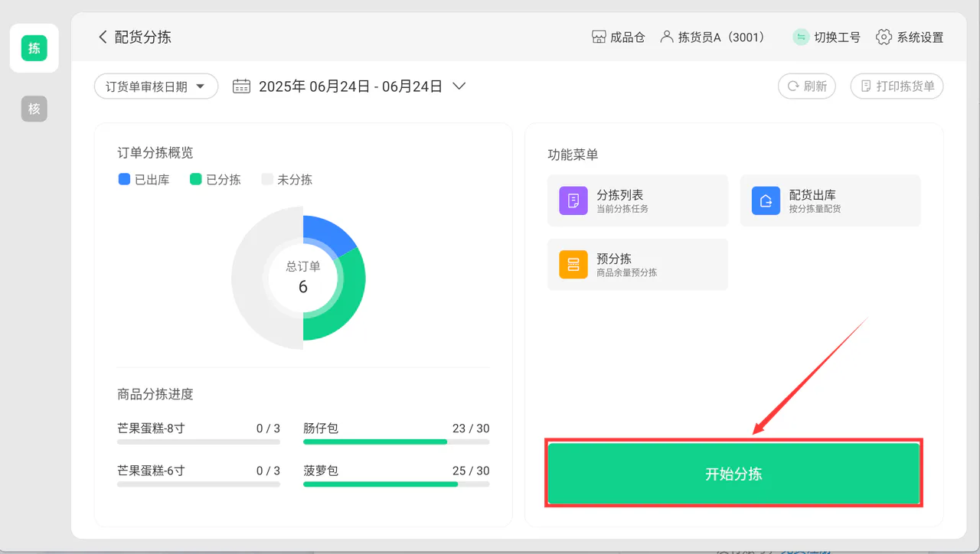Screen dimensions: 980x554
Task: Open the green 拣 picking module icon
Action: coord(34,48)
